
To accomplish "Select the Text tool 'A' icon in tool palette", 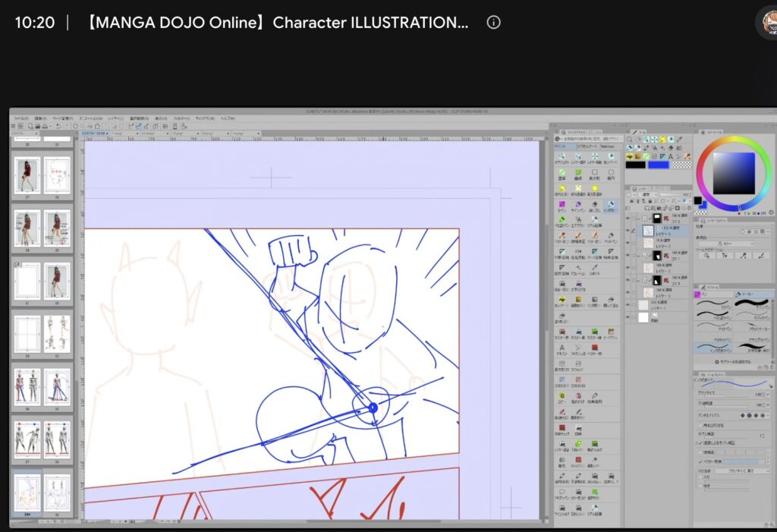I will [x=671, y=156].
